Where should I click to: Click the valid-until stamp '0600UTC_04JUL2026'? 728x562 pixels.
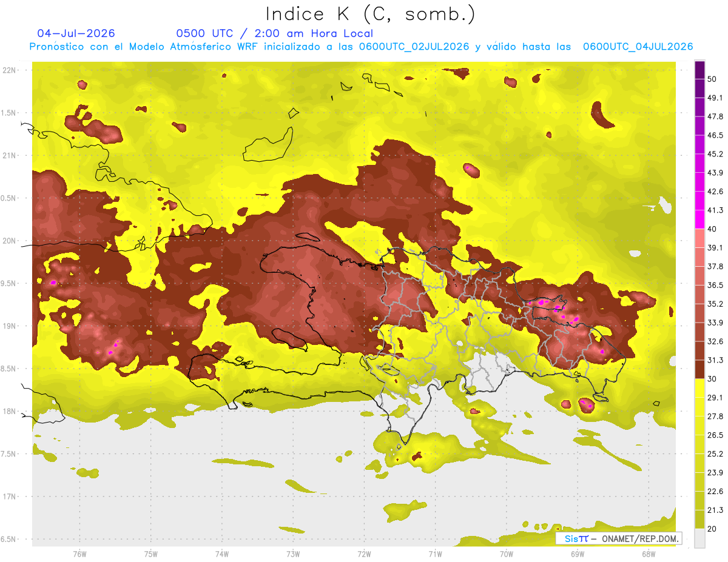(x=638, y=47)
